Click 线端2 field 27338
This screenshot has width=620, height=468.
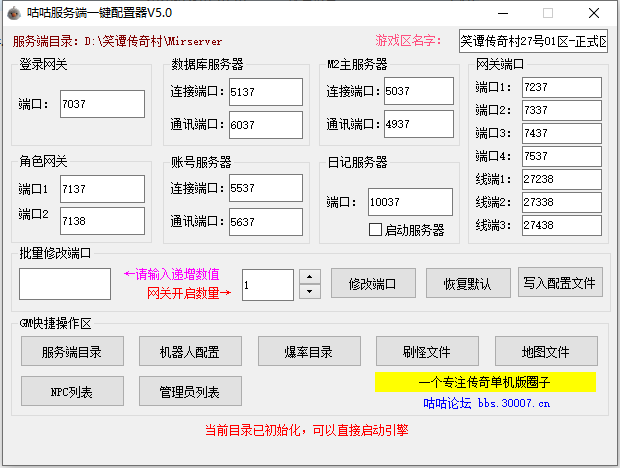[x=562, y=202]
